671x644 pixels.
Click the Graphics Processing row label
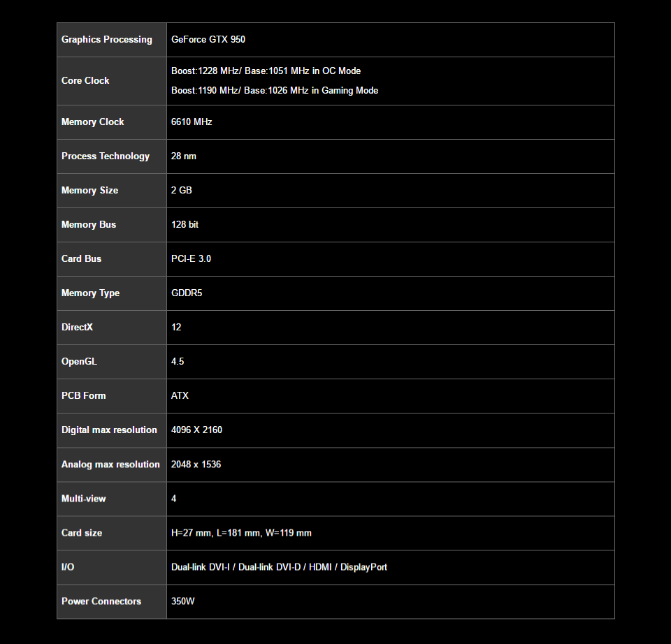point(106,40)
